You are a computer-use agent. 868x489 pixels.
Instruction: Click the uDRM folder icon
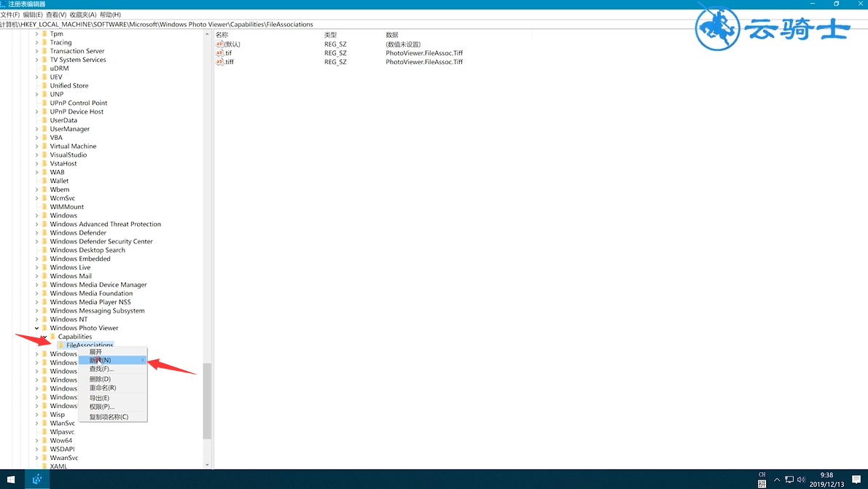tap(45, 69)
